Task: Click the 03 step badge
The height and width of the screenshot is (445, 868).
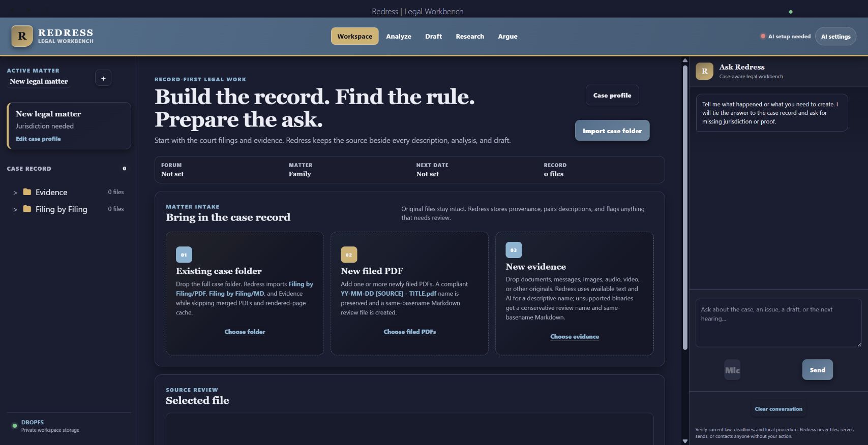Action: coord(514,250)
